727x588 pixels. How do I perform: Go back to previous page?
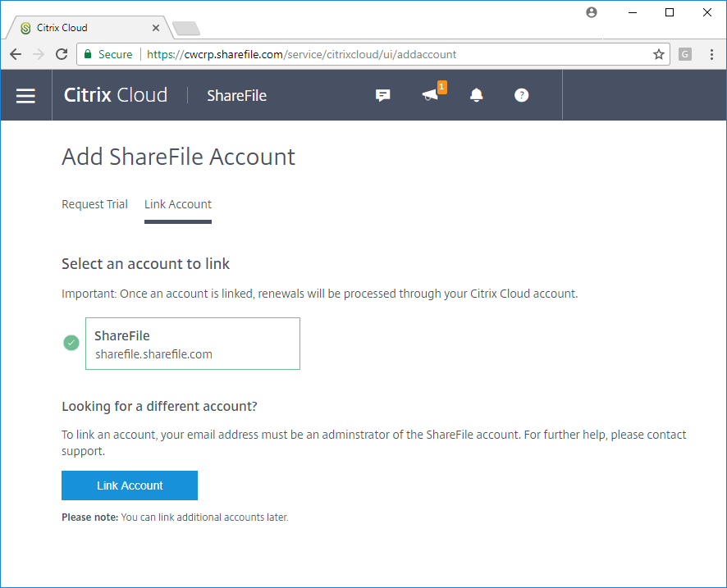click(x=16, y=54)
